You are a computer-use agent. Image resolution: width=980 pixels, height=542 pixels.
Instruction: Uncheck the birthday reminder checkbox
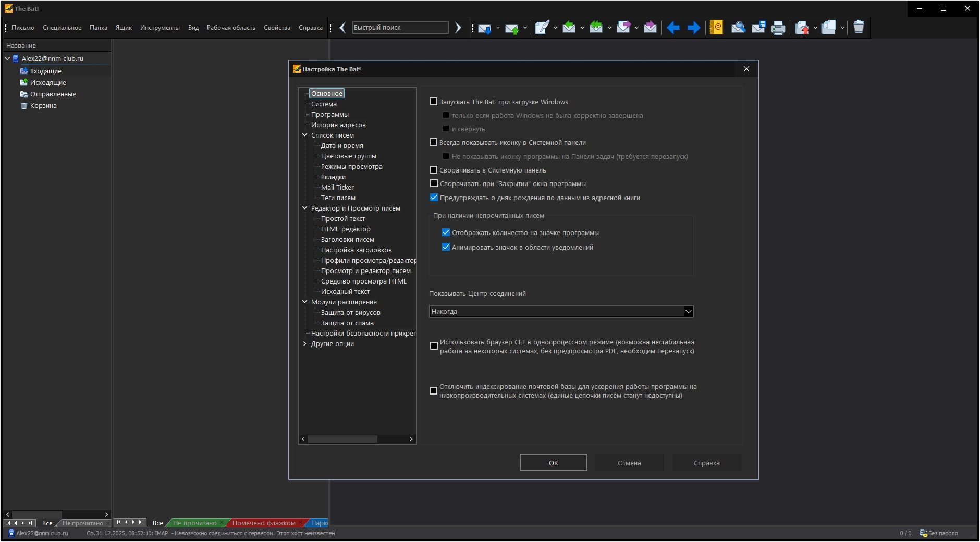434,198
